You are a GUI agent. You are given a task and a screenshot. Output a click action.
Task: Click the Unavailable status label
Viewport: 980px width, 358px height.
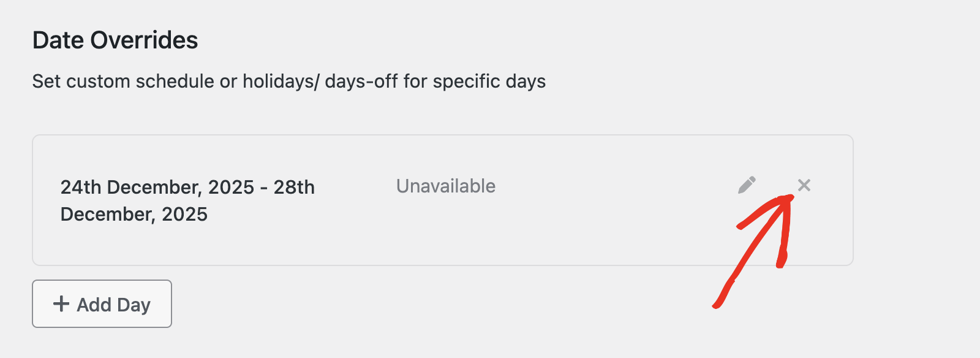(x=446, y=186)
